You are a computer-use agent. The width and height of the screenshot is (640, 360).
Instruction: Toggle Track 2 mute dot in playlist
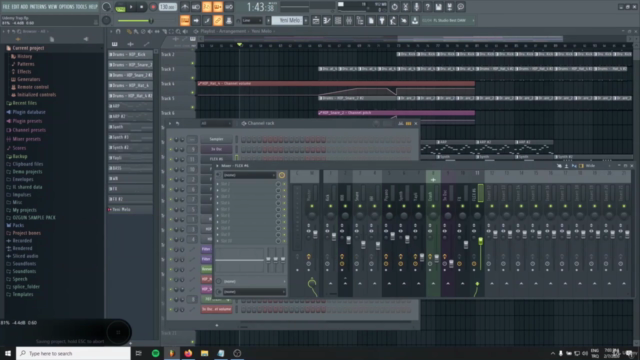[x=193, y=63]
